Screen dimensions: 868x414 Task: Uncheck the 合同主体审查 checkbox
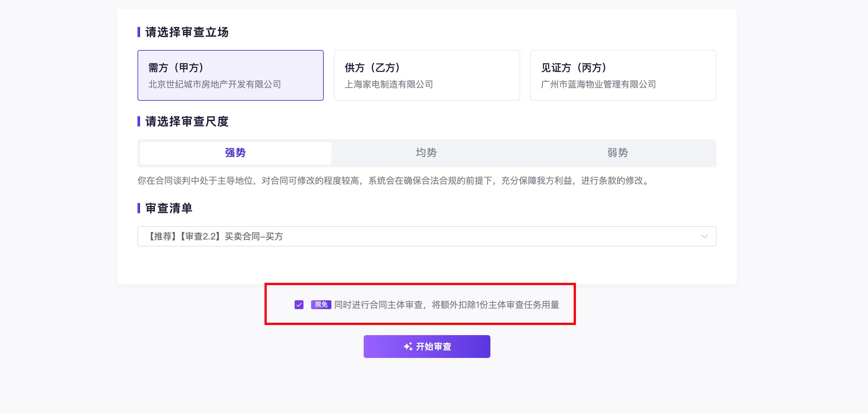coord(299,304)
